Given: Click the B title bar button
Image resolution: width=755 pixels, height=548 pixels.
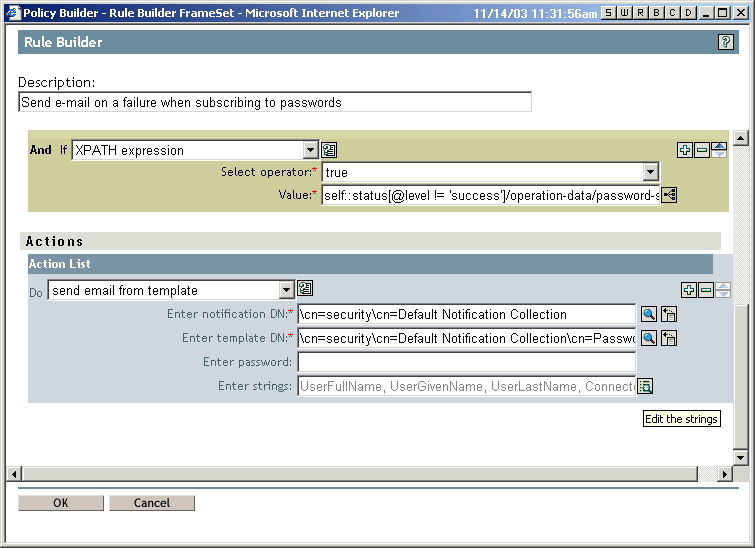Looking at the screenshot, I should 656,13.
